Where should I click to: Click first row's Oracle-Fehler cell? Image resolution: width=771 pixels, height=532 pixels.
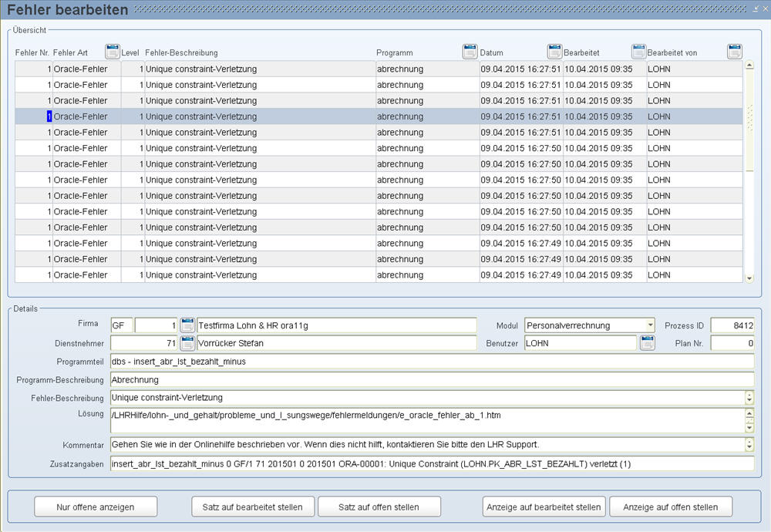point(86,69)
